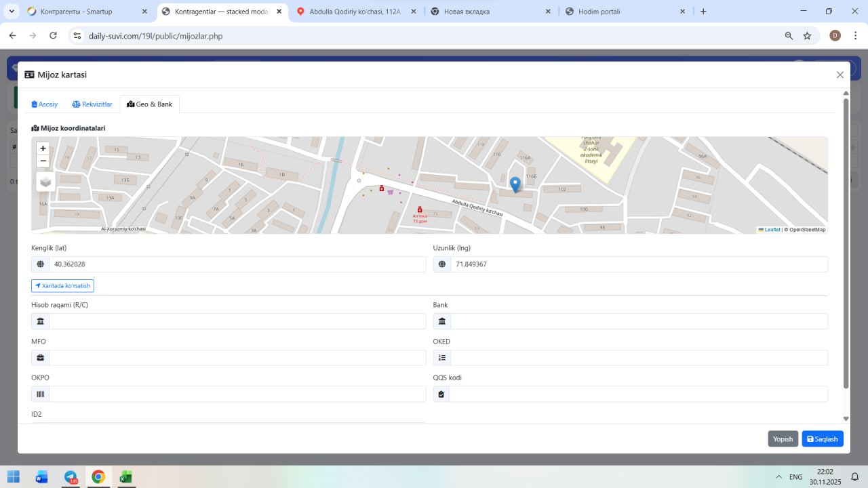
Task: Close the Mijoz kartasi dialog
Action: coord(840,75)
